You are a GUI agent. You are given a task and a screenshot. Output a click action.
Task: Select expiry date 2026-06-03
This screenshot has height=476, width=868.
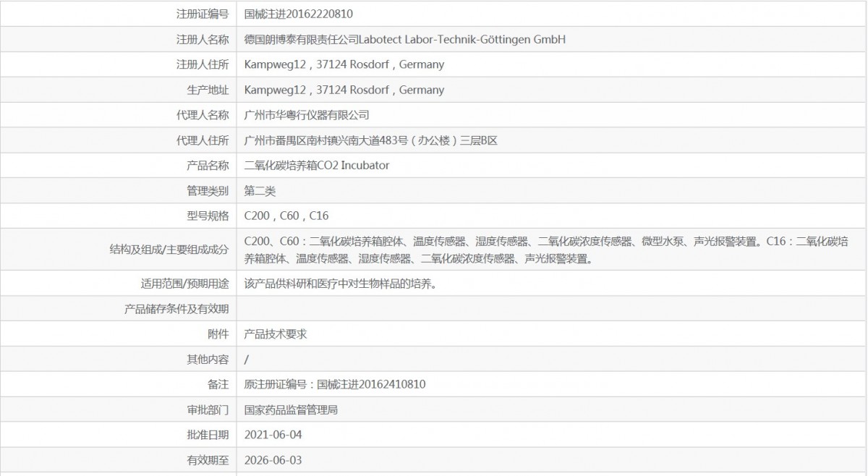click(x=273, y=460)
